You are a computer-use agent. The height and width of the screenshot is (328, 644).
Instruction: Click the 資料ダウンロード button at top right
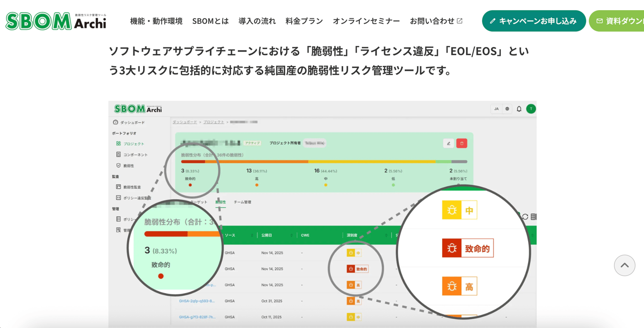tap(617, 21)
